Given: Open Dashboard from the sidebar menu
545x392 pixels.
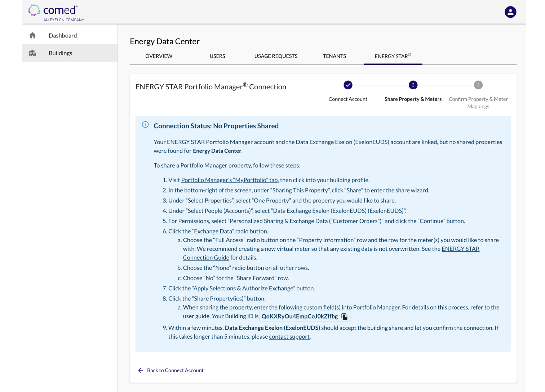Looking at the screenshot, I should pos(63,35).
